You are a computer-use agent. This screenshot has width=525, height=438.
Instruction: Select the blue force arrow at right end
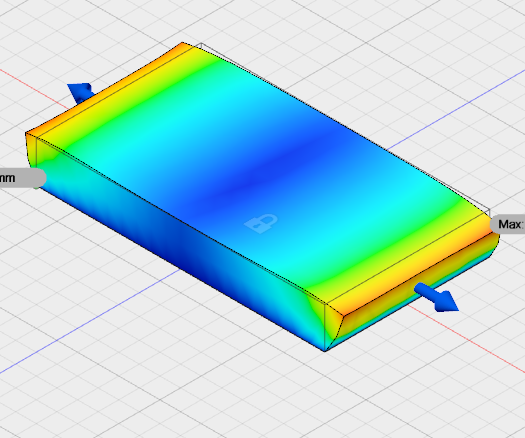point(437,297)
